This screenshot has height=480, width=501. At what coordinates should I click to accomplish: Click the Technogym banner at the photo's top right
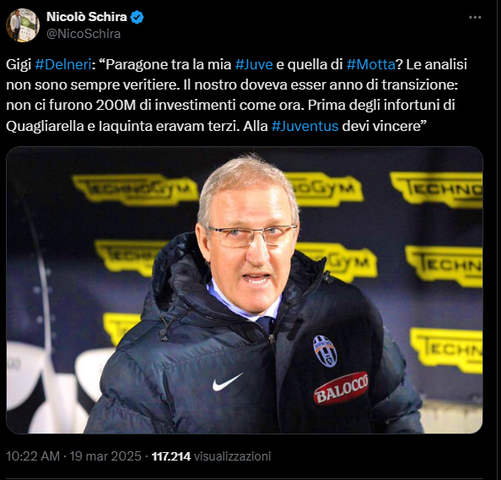[x=437, y=189]
